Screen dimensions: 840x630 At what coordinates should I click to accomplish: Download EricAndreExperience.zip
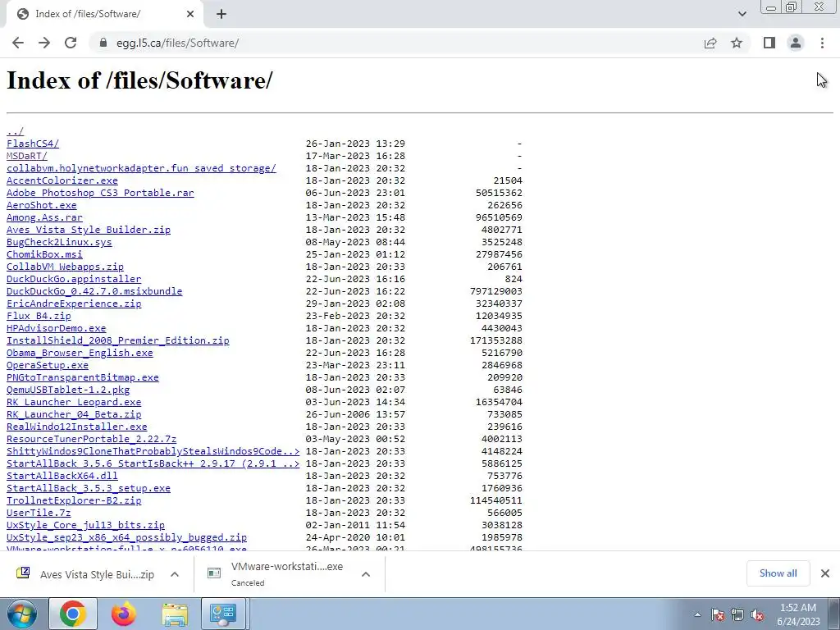point(74,304)
